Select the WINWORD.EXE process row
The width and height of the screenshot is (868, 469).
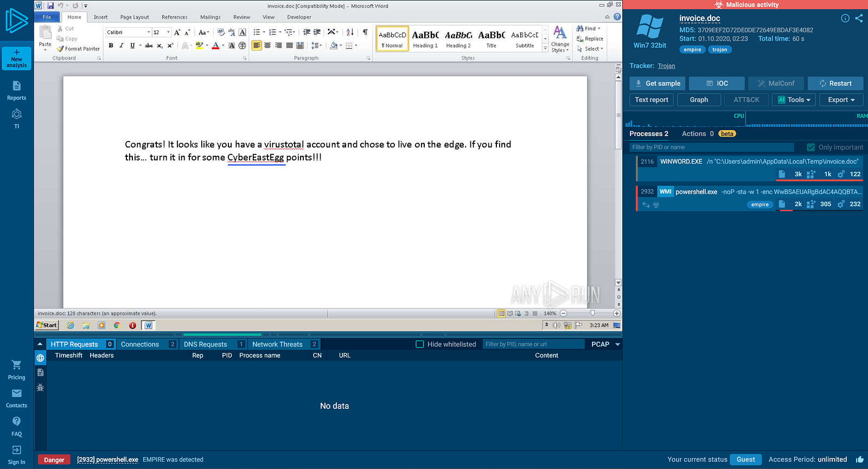point(749,168)
